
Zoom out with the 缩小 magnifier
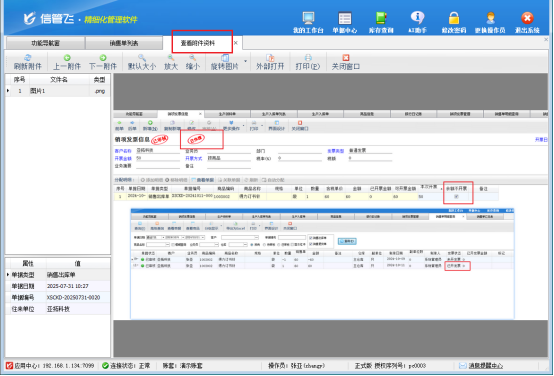click(x=193, y=62)
